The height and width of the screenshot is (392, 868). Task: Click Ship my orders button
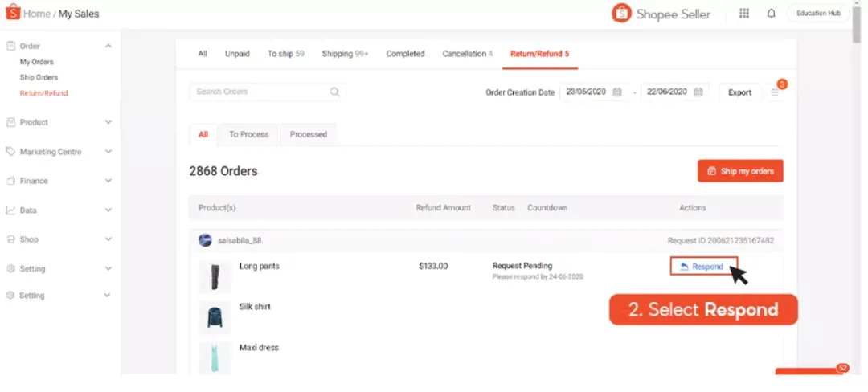740,171
